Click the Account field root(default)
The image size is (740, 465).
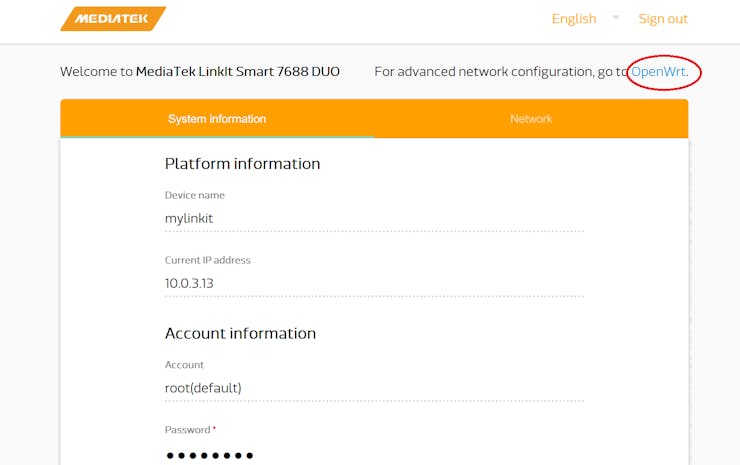tap(374, 388)
